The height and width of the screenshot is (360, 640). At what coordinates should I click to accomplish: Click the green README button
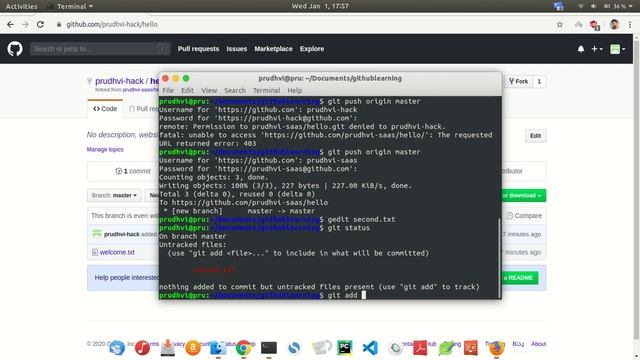point(520,278)
